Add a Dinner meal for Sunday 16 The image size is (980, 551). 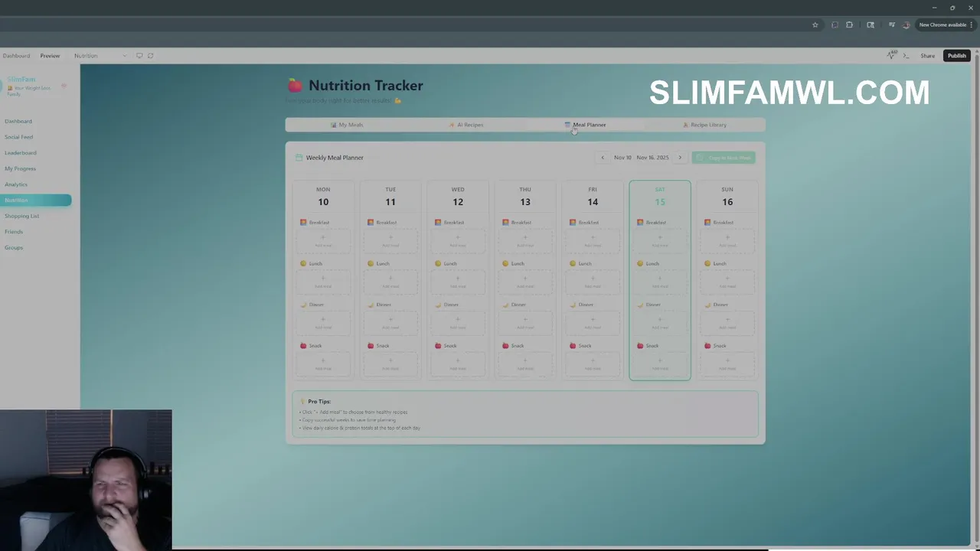pos(727,324)
